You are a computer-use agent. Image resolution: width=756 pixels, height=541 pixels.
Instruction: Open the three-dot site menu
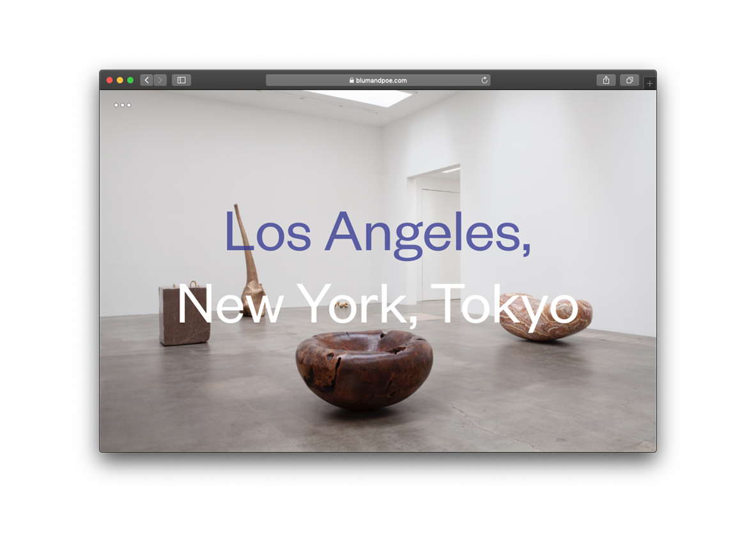pos(123,105)
